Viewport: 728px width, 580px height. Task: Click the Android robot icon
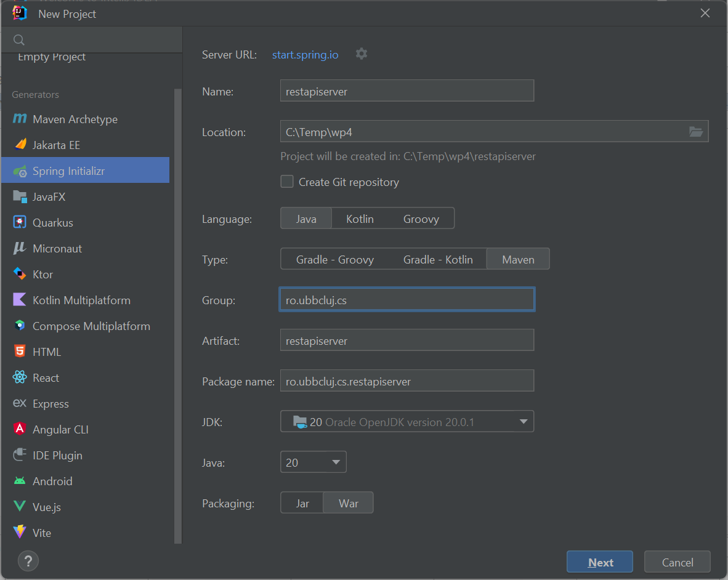click(20, 481)
